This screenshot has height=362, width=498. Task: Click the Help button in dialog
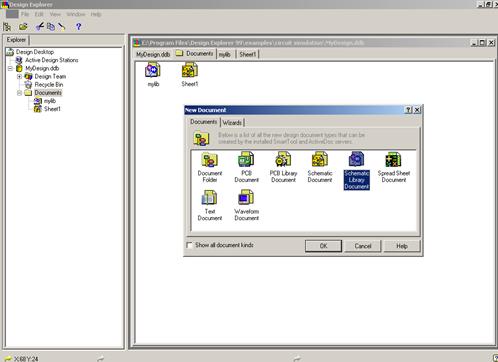click(402, 246)
